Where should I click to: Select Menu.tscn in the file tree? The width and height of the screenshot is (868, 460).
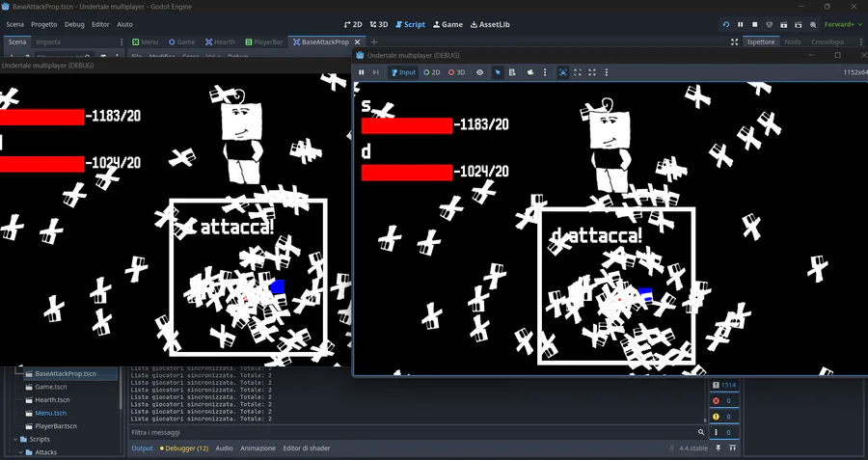50,413
